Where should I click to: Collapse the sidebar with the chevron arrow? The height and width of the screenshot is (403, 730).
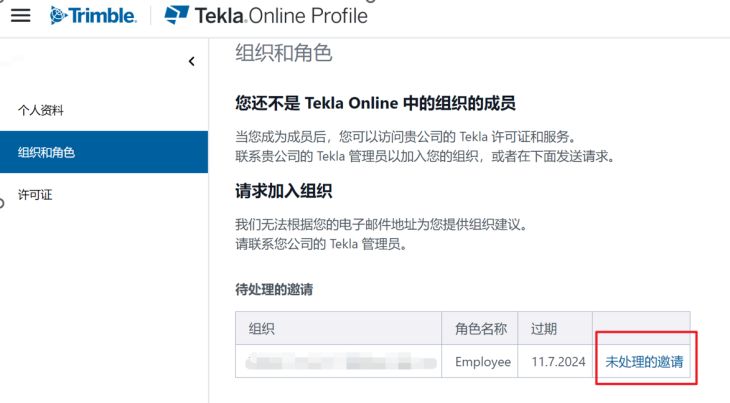[x=191, y=62]
